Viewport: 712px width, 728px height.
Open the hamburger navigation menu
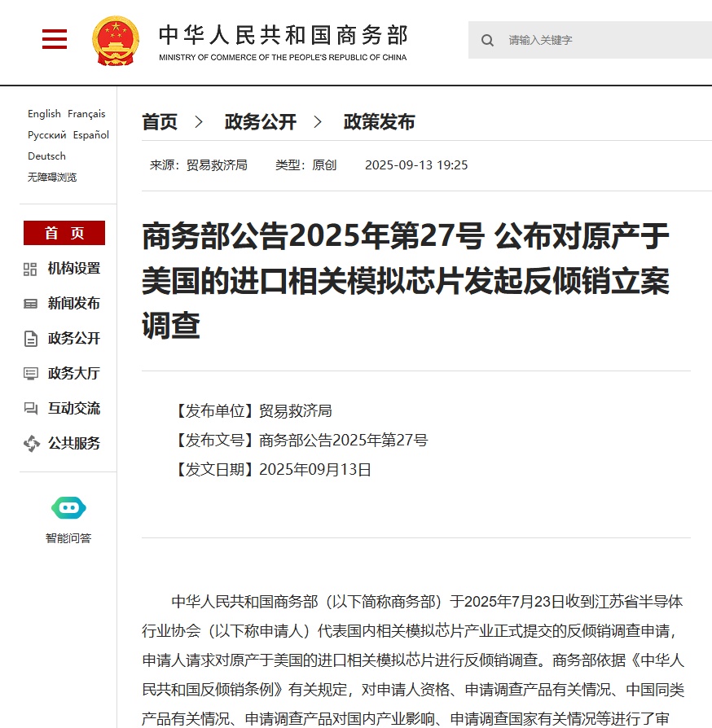(54, 38)
